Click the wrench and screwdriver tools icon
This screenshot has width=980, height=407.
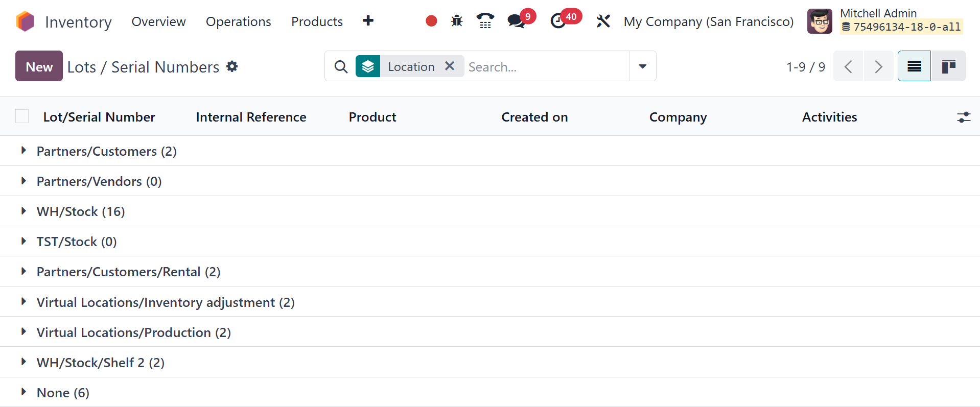[x=603, y=21]
